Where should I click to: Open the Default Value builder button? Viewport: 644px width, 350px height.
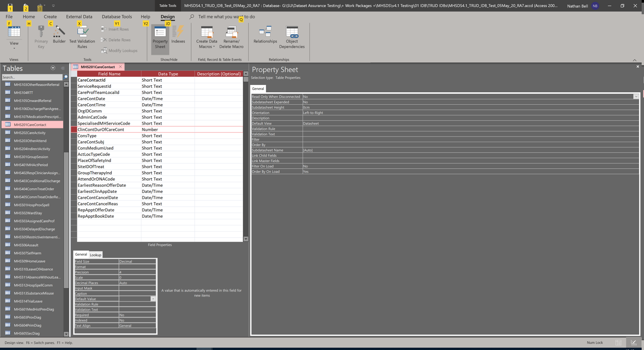[x=153, y=299]
